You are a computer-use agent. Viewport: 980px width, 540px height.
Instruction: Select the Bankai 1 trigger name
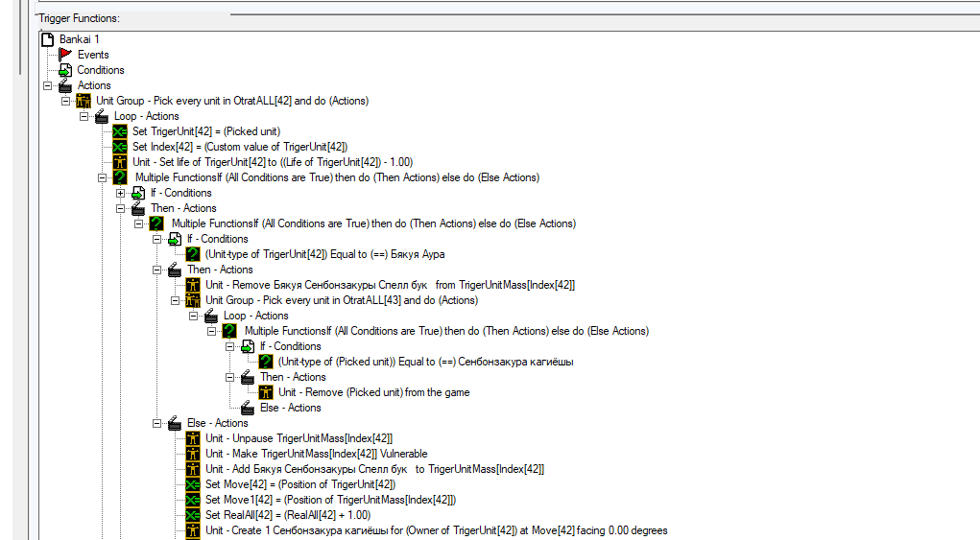(80, 39)
